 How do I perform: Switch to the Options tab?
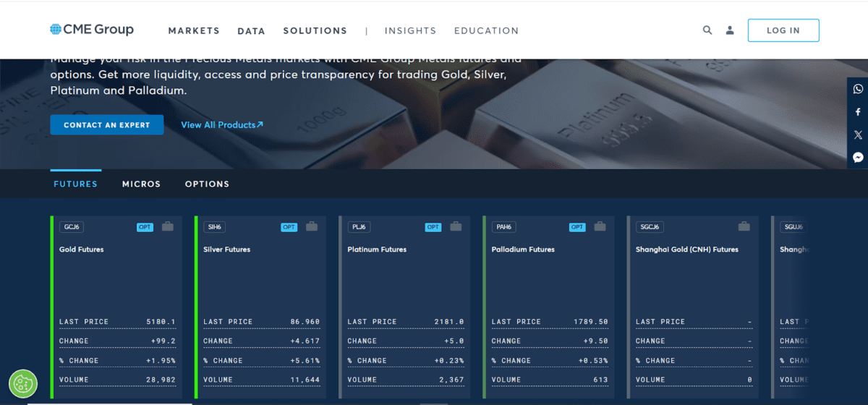207,184
